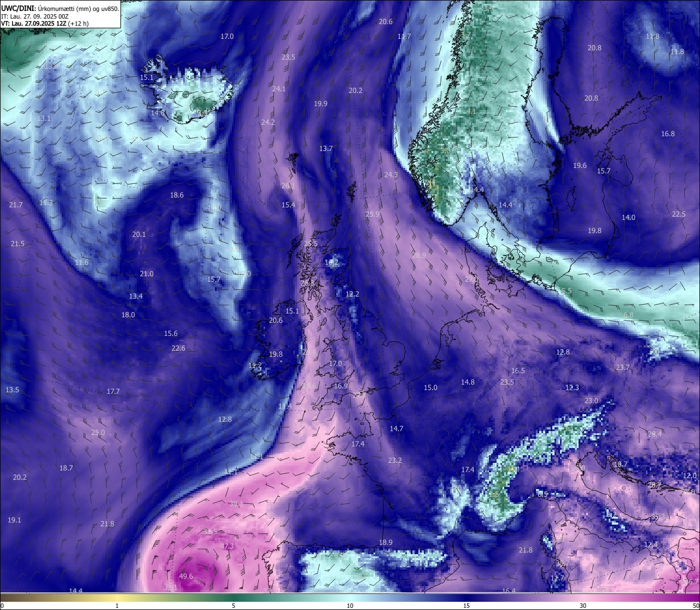The image size is (700, 610).
Task: Click the 16.9 value label
Action: (341, 386)
